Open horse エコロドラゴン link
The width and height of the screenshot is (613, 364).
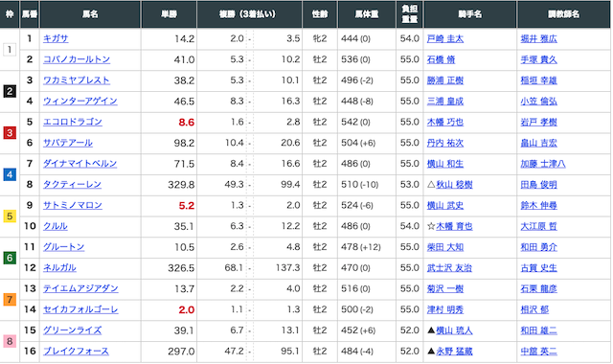(73, 122)
